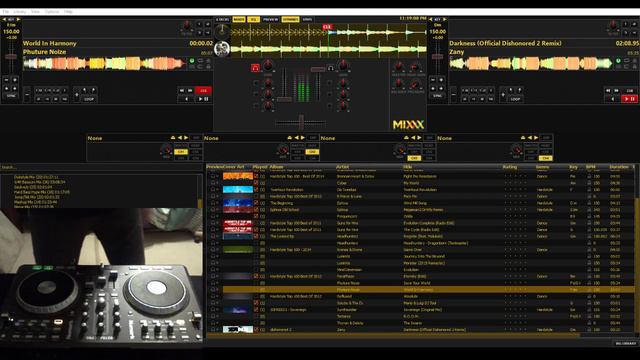This screenshot has height=360, width=640.
Task: Click the LOOP button on deck 2
Action: (515, 99)
